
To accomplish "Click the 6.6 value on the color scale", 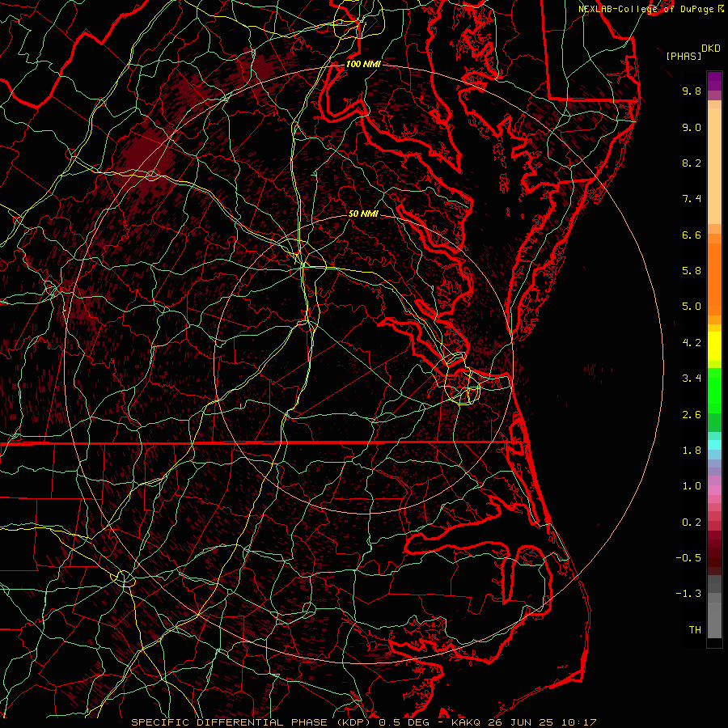I will tap(692, 235).
